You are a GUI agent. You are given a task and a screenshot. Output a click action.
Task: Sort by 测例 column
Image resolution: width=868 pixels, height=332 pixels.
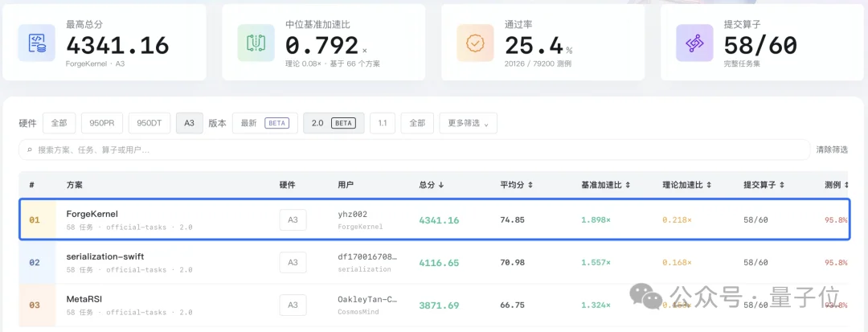(837, 185)
